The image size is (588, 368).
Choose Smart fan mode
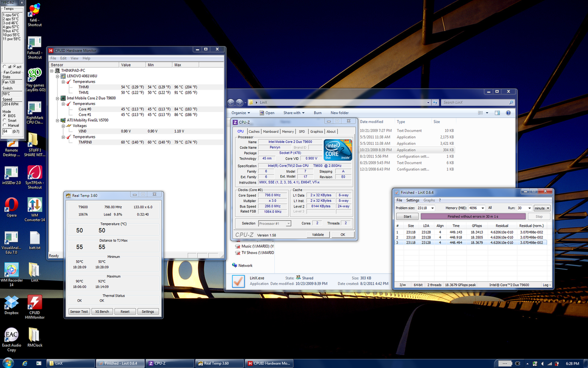5,120
